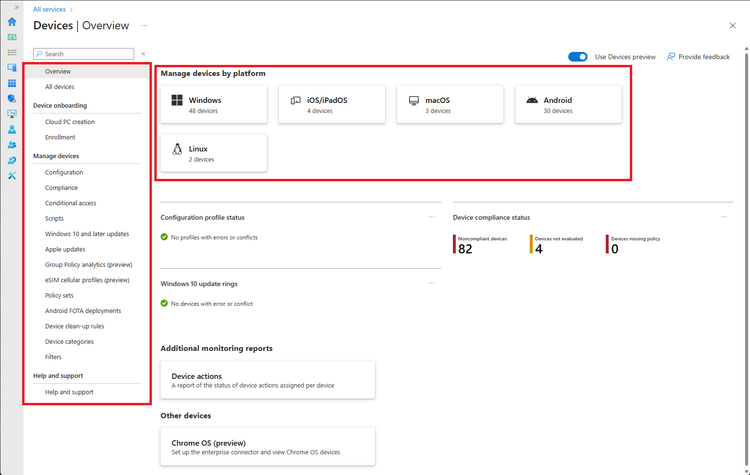Open Device actions report card
The width and height of the screenshot is (750, 475).
tap(268, 380)
